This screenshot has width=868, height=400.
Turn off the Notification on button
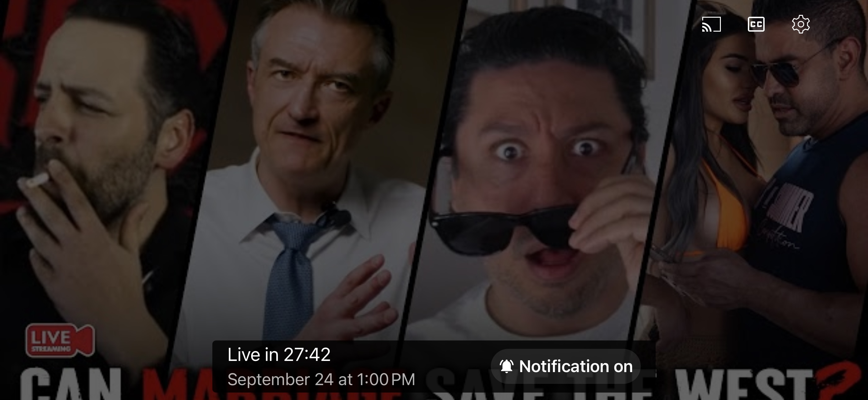(565, 366)
